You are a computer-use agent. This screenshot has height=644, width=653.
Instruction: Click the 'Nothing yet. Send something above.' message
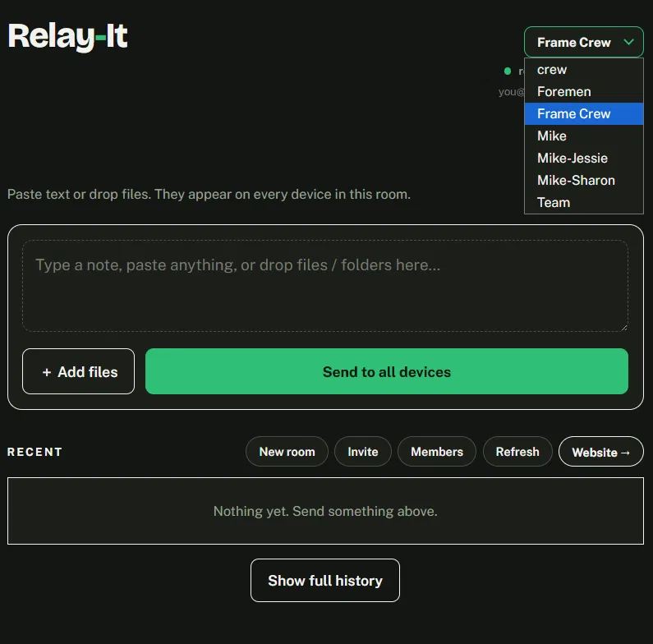click(325, 511)
